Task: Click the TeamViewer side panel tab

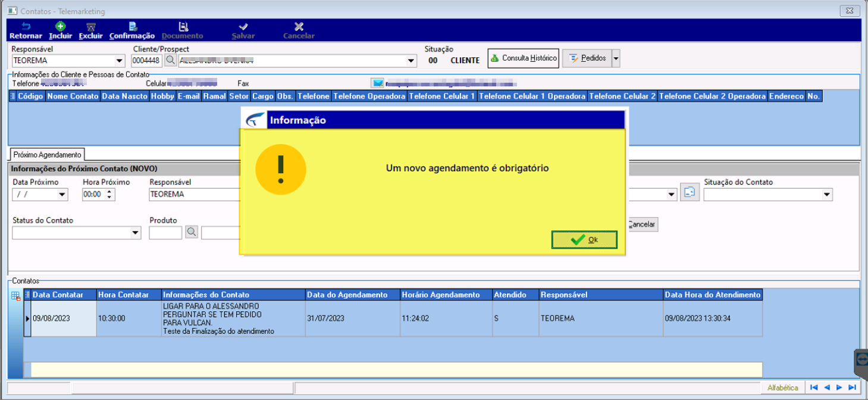Action: click(x=861, y=360)
